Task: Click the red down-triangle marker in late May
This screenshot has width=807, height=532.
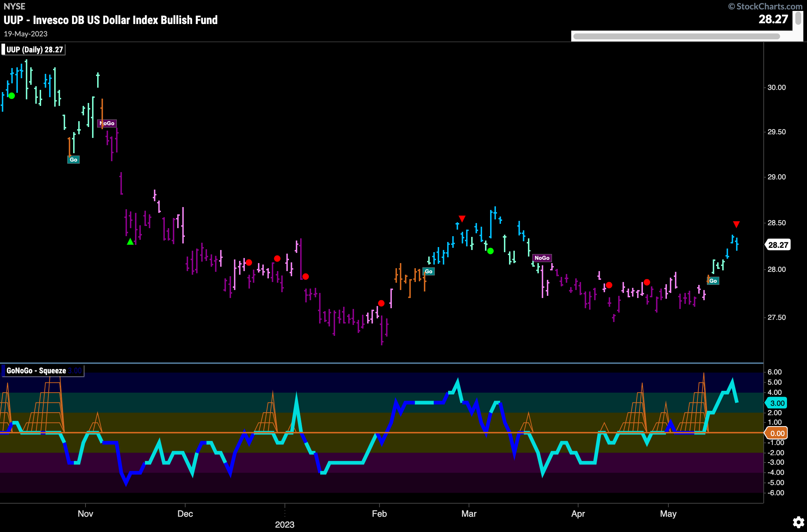Action: pyautogui.click(x=736, y=224)
